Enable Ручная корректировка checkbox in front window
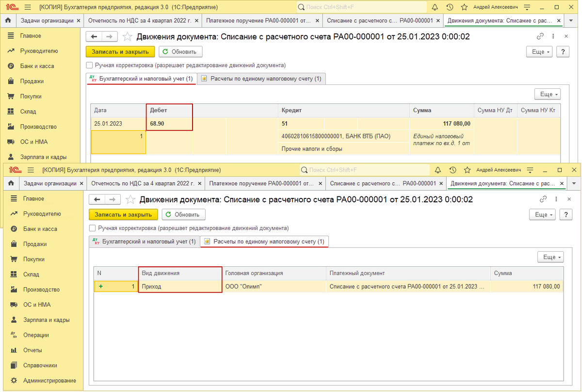 tap(92, 228)
